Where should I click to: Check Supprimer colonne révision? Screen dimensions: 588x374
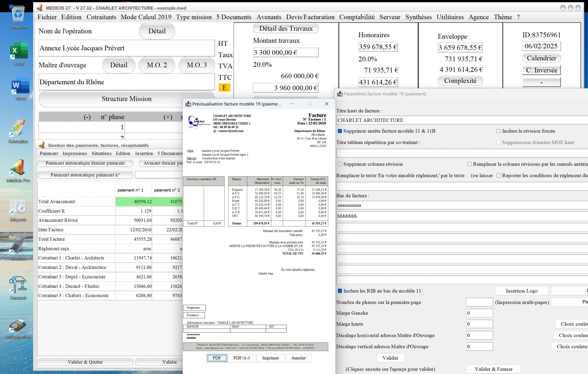pyautogui.click(x=340, y=164)
